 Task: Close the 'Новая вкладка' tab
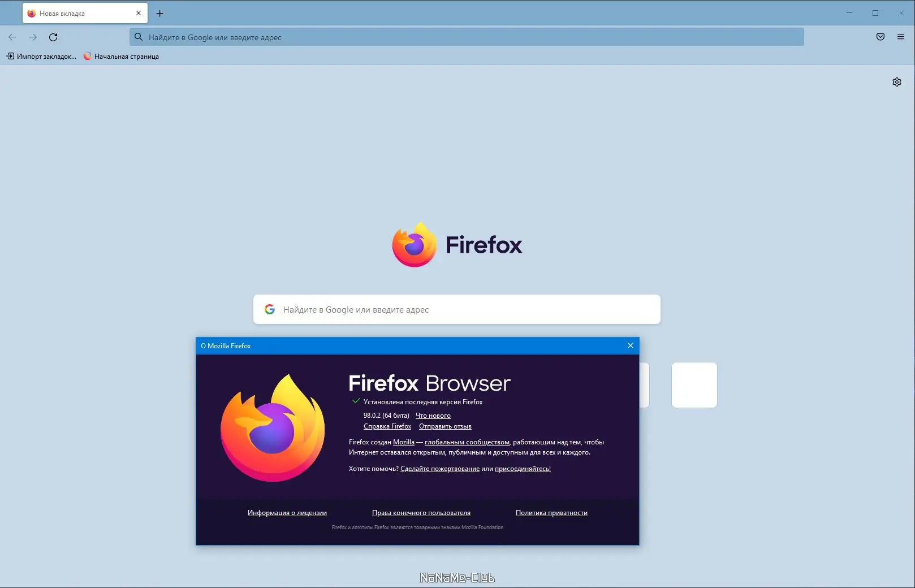point(139,13)
